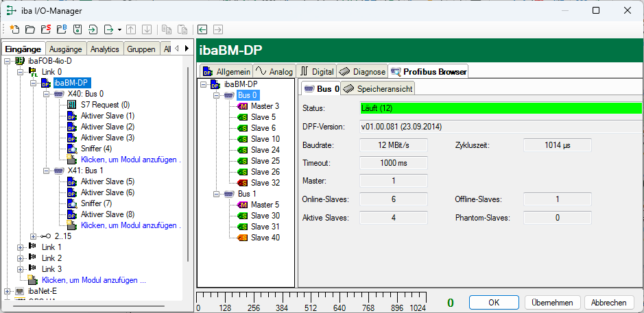644x313 pixels.
Task: Expand the Link 1 node
Action: tap(20, 247)
